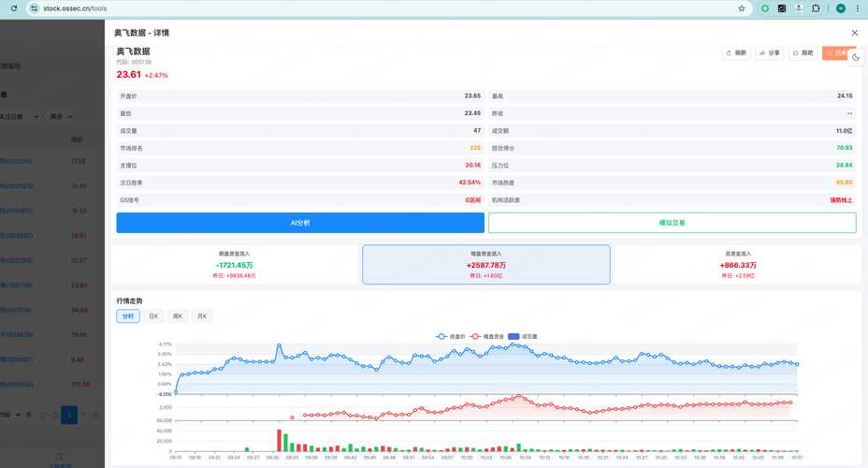Select the 总资金流入 card

tap(738, 265)
